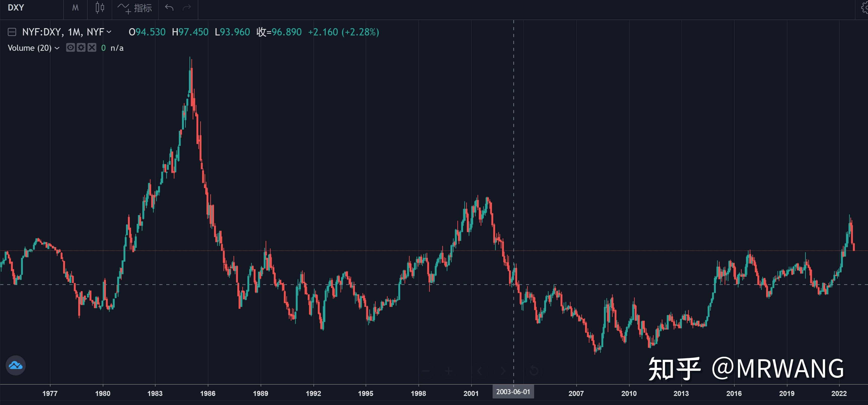Click the 2003-06-01 date label
This screenshot has height=405, width=868.
[513, 392]
